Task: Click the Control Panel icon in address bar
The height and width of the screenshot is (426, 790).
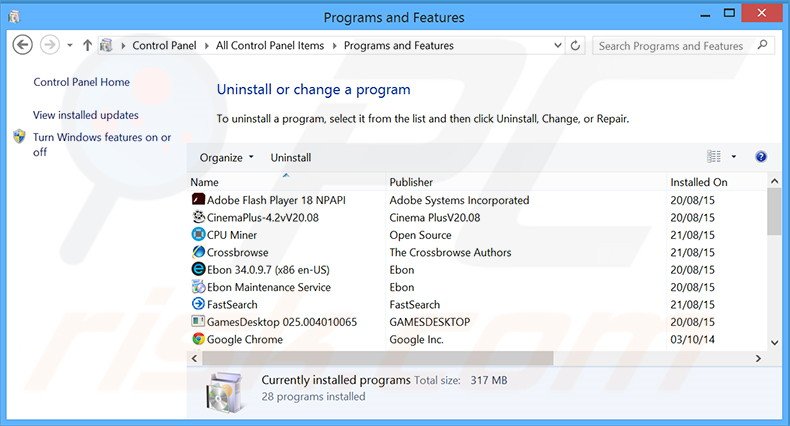Action: (x=106, y=45)
